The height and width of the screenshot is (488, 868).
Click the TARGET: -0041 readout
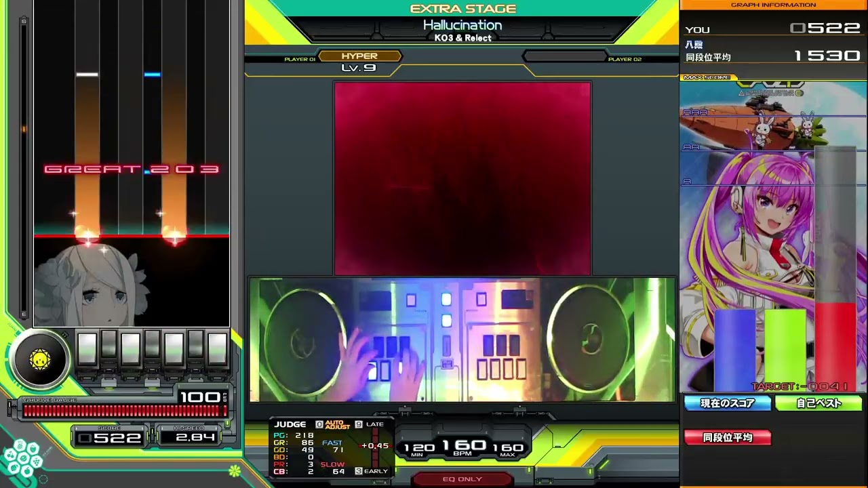[800, 386]
